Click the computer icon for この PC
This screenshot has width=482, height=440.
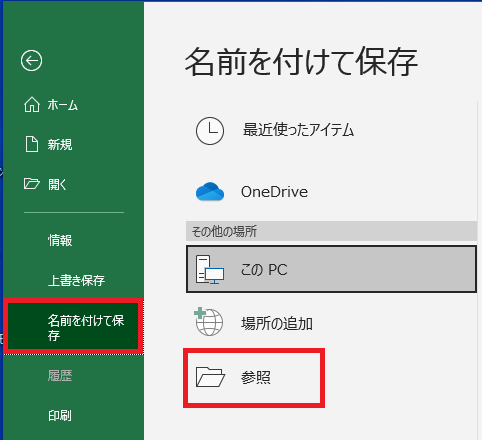coord(210,269)
